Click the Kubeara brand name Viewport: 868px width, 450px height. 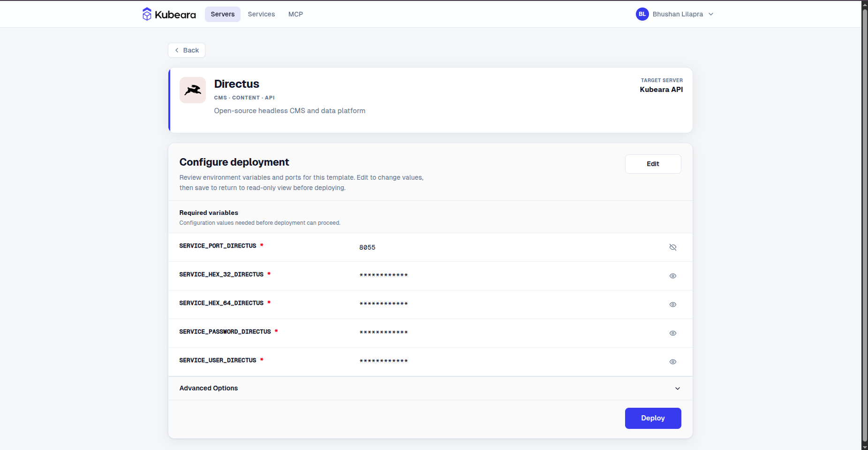tap(175, 15)
